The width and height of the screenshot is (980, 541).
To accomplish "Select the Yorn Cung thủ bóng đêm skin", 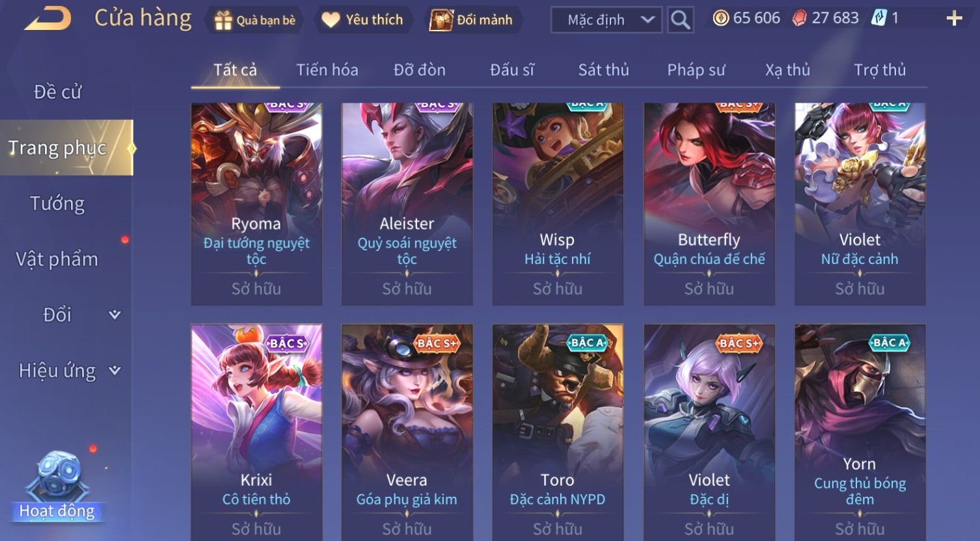I will point(860,432).
